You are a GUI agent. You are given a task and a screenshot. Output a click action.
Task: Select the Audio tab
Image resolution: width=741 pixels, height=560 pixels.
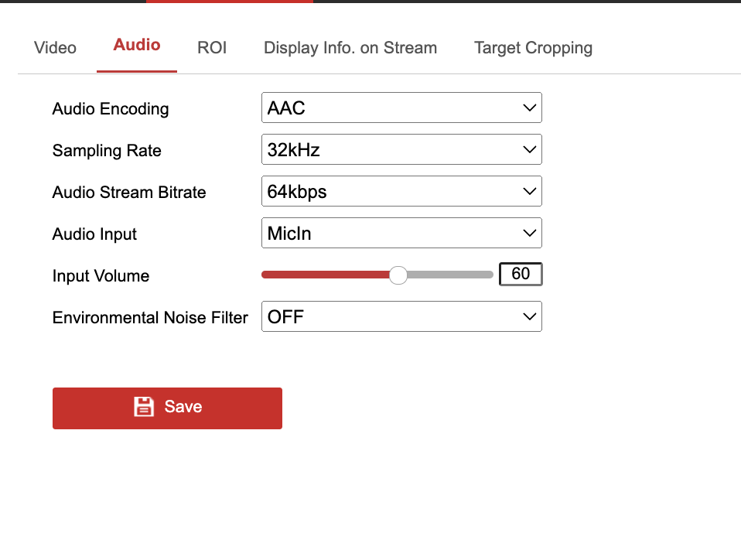(137, 45)
